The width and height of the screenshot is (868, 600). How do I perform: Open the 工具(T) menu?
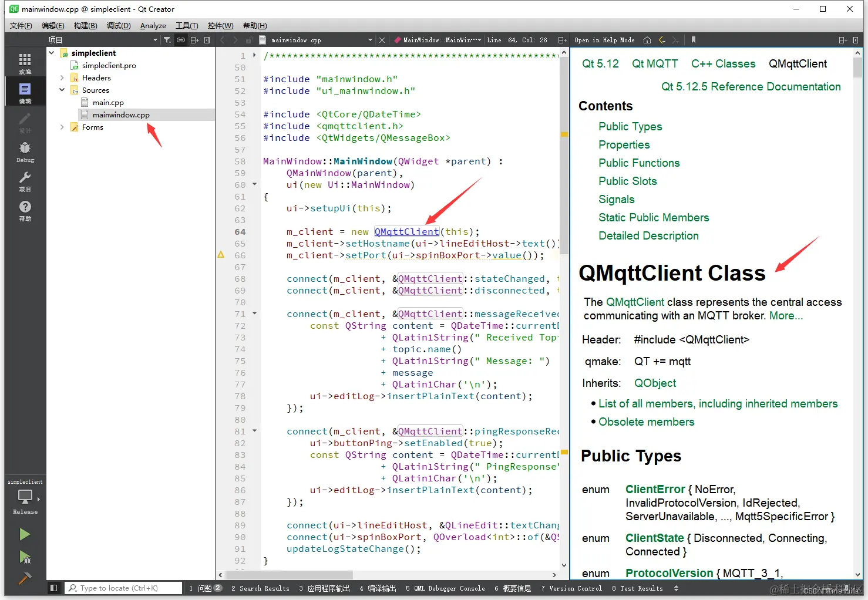pos(187,26)
